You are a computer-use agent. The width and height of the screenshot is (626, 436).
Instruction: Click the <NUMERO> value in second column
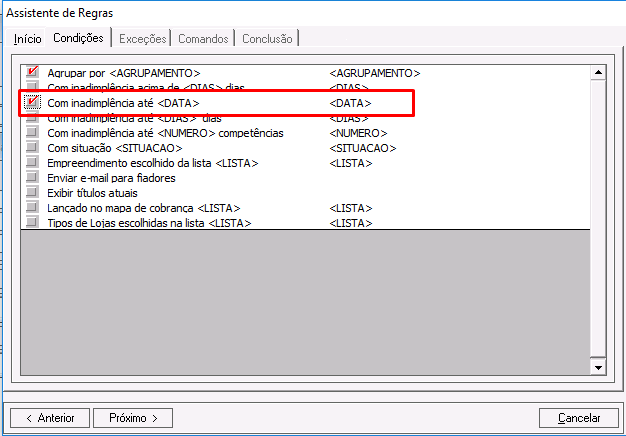click(359, 133)
